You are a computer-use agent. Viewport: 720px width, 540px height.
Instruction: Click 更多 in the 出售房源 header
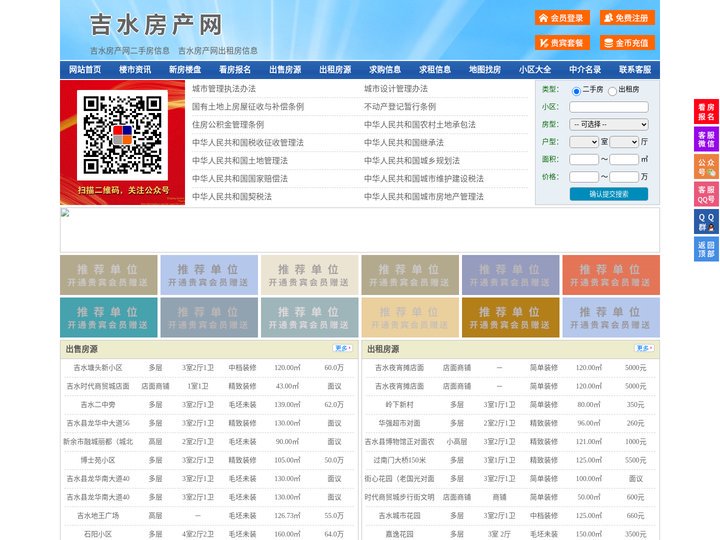(343, 349)
